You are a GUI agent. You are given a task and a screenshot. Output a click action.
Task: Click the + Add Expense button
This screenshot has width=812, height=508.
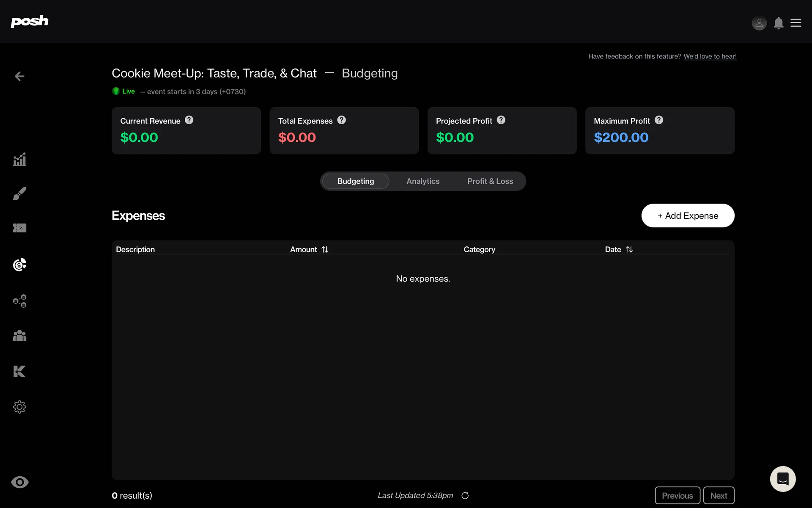tap(688, 215)
